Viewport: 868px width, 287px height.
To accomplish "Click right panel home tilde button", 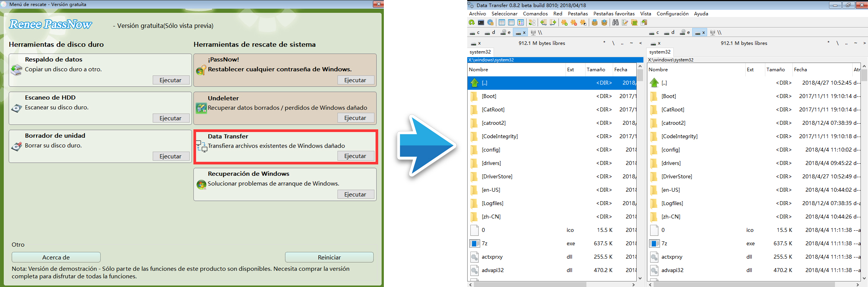I will click(855, 43).
